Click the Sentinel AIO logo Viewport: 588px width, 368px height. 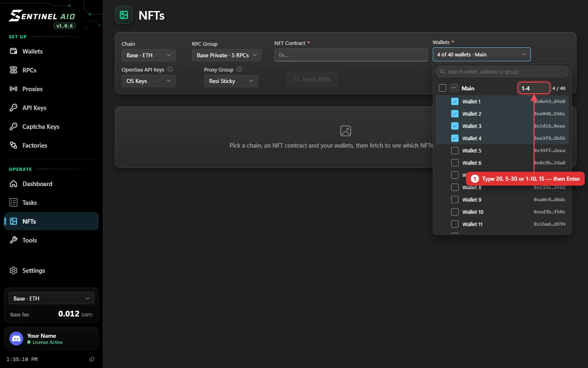click(x=42, y=16)
